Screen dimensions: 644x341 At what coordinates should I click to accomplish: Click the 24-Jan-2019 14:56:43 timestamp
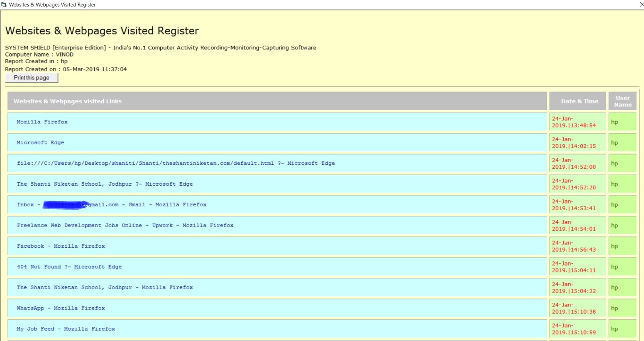tap(578, 246)
